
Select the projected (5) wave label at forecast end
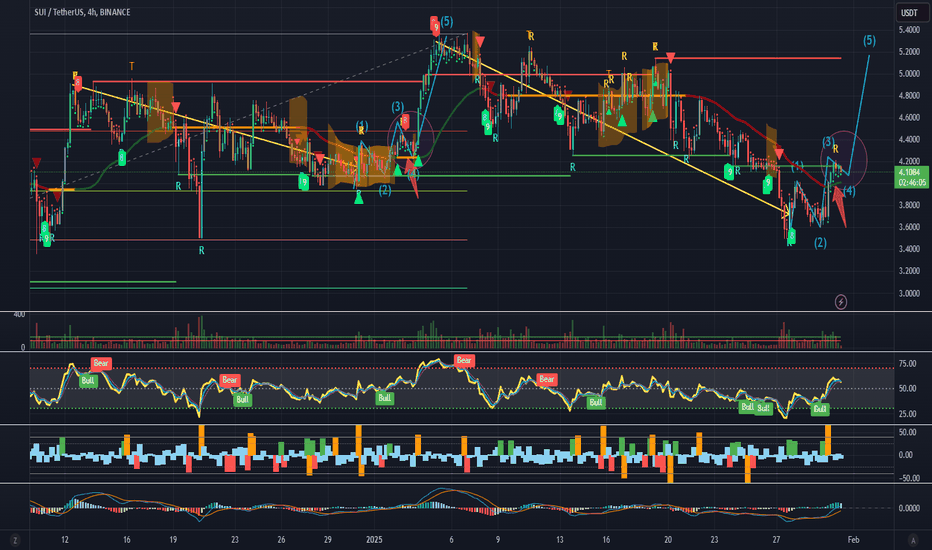(869, 40)
